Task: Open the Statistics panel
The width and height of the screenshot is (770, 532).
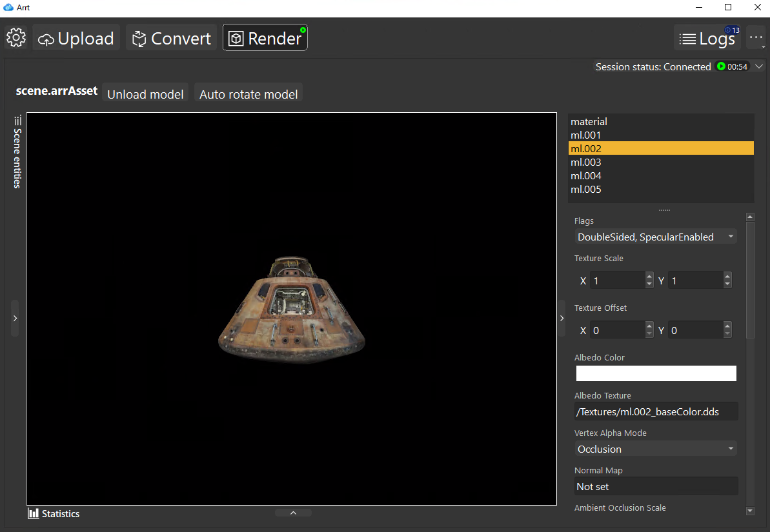Action: [x=54, y=513]
